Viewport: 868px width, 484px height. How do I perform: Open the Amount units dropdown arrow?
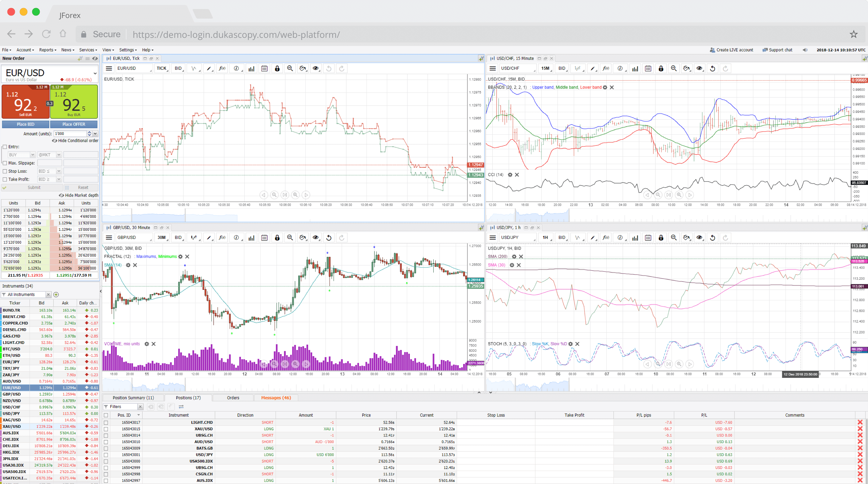[x=95, y=134]
